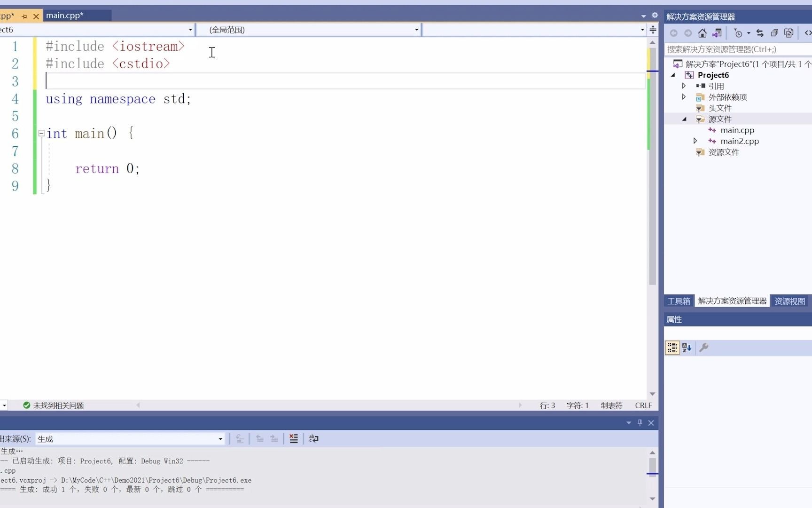Select the 源文件 folder

pyautogui.click(x=720, y=119)
